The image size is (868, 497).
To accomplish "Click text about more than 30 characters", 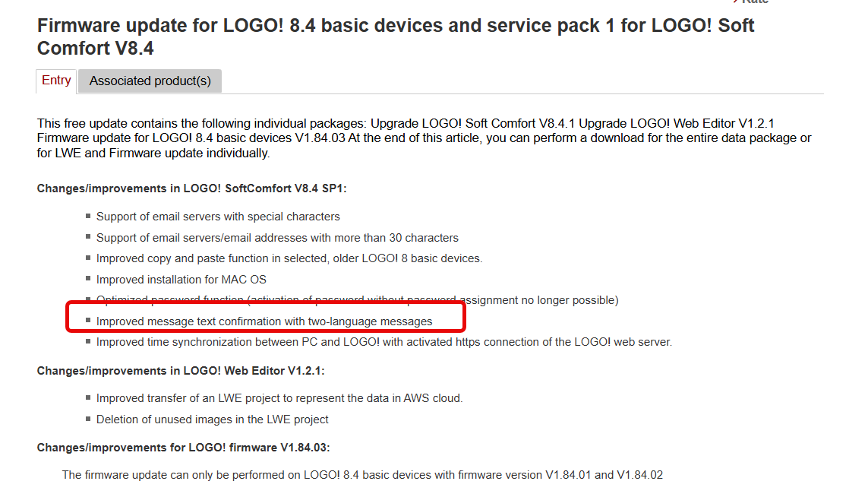I will [x=277, y=238].
